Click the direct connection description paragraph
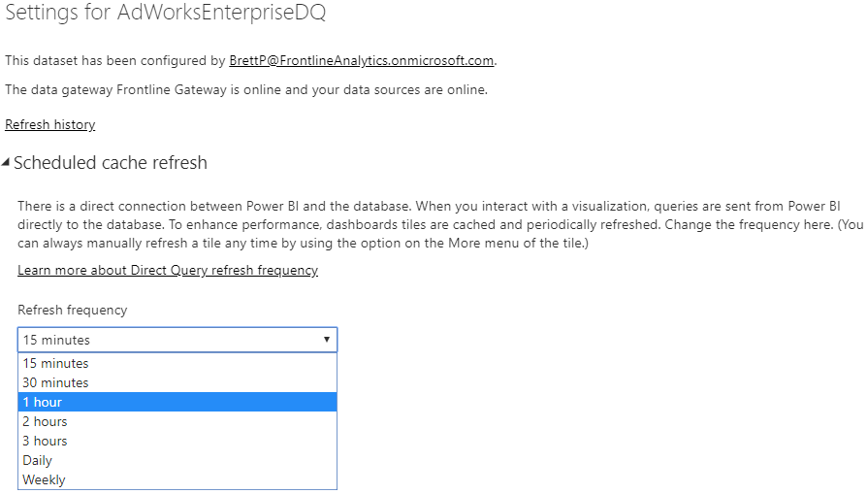Image resolution: width=868 pixels, height=494 pixels. click(x=440, y=224)
